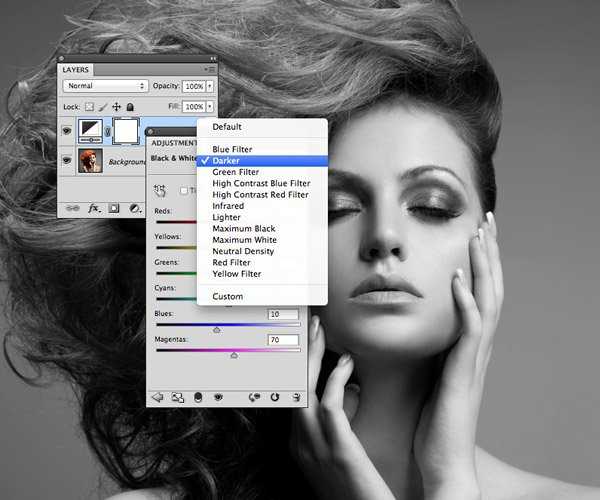Expand the layer Opacity dropdown arrow
600x500 pixels.
point(208,86)
